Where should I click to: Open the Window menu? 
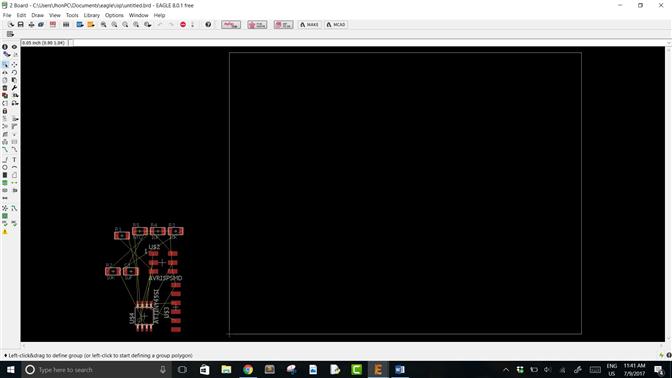click(138, 15)
